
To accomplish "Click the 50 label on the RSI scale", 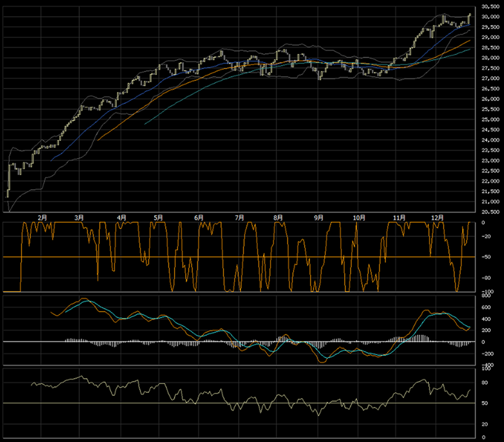I will 485,404.
